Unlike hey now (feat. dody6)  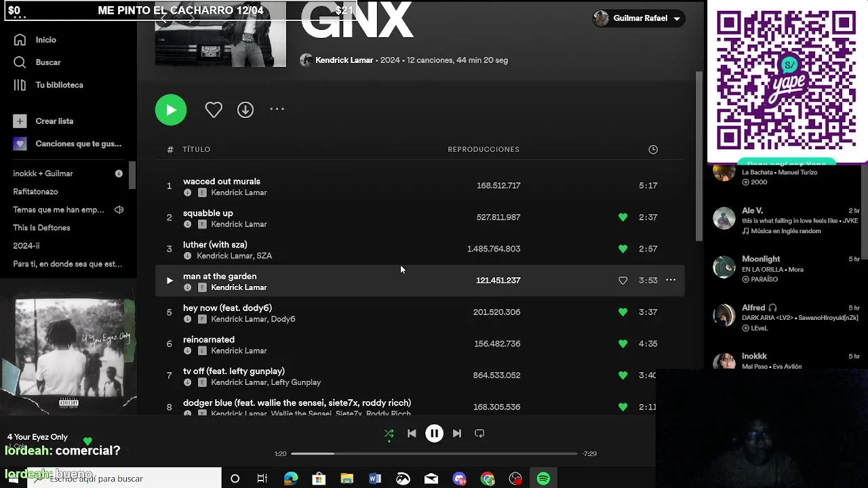point(623,312)
